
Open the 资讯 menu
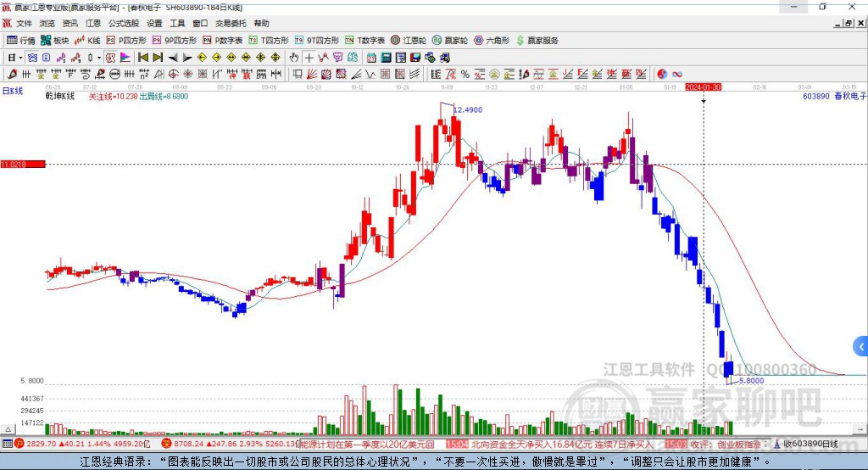tap(70, 23)
